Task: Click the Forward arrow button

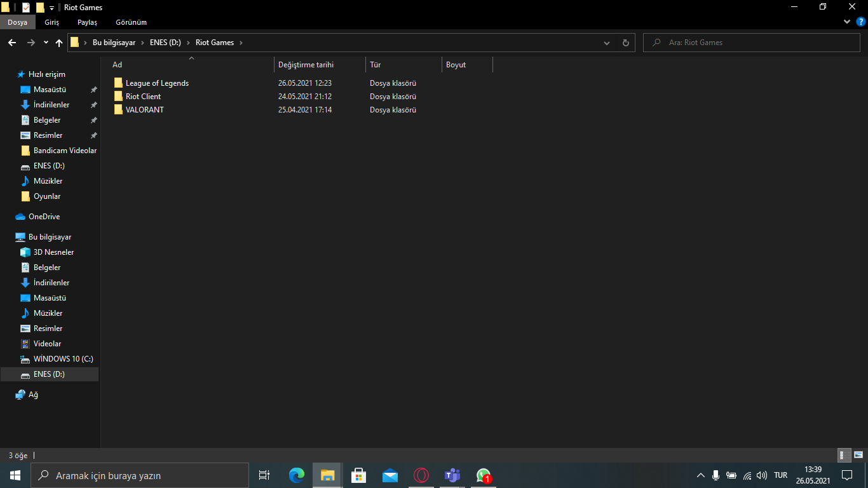Action: click(x=31, y=43)
